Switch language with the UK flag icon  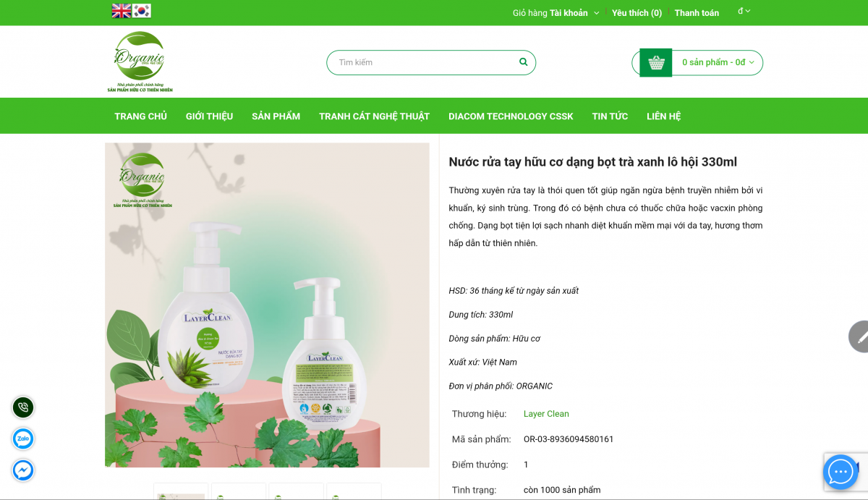point(122,11)
